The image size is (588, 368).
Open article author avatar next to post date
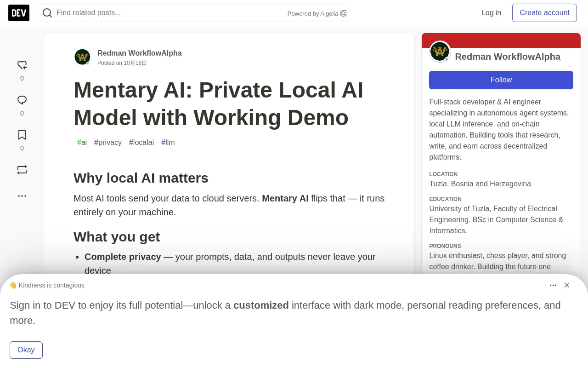82,57
